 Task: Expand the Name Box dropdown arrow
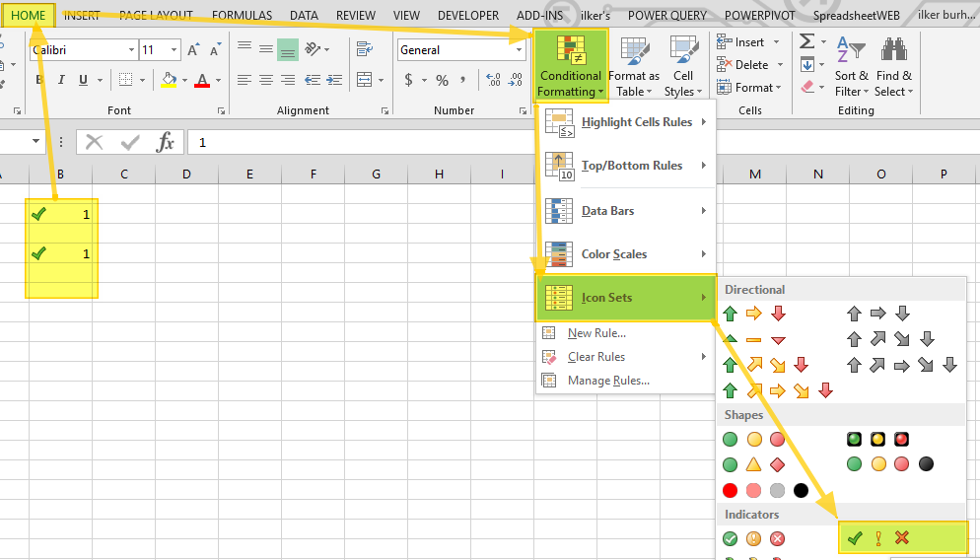(35, 142)
